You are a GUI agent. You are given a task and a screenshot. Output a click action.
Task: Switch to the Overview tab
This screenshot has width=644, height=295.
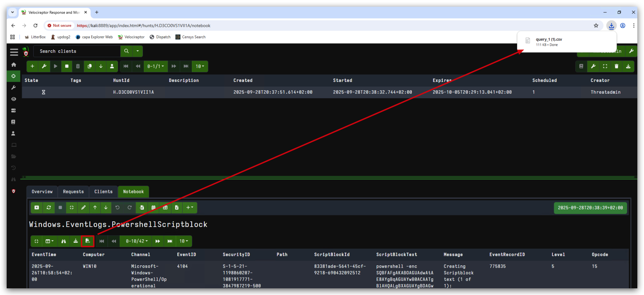pos(42,192)
